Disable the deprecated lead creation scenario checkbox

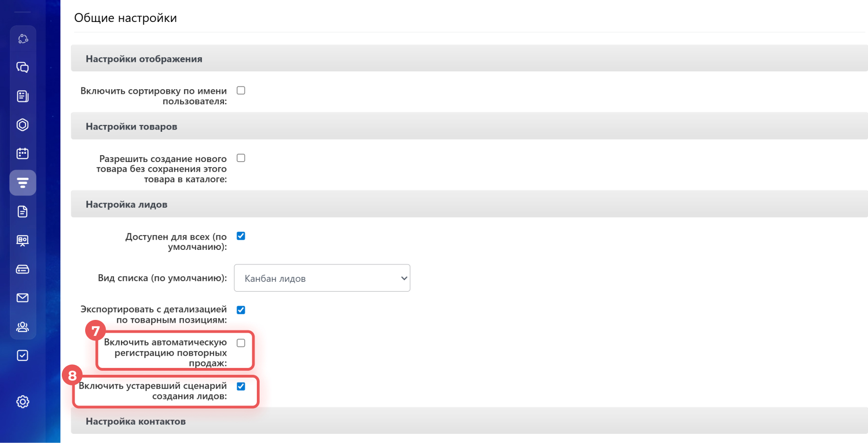pyautogui.click(x=241, y=387)
